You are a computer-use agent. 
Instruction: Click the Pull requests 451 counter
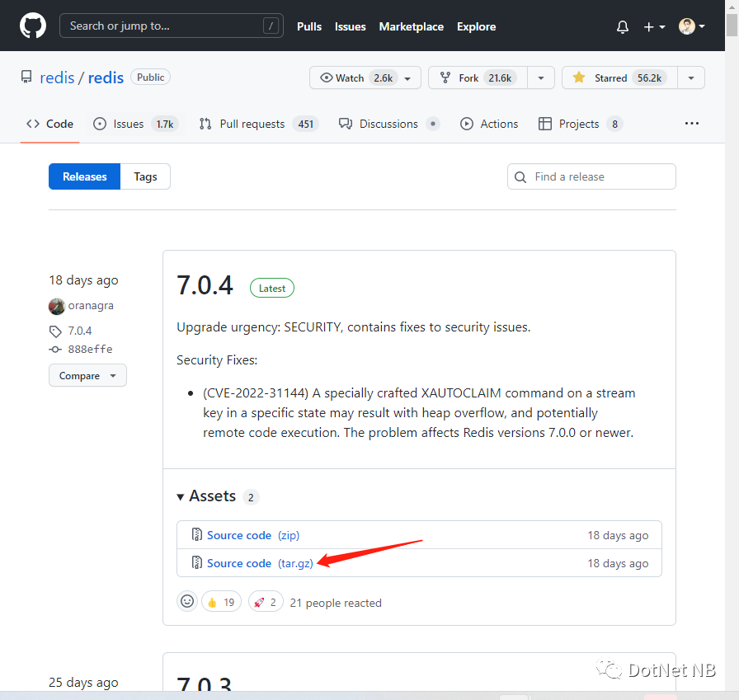click(305, 124)
